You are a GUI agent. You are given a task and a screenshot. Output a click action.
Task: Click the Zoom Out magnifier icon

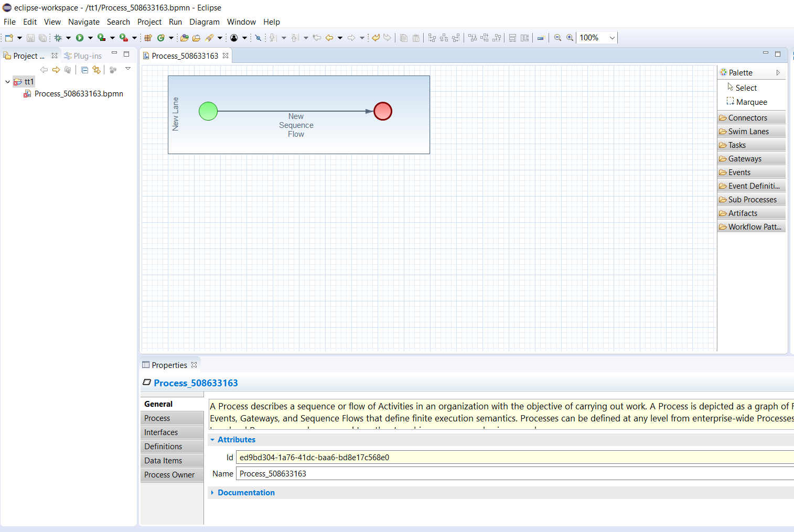558,38
